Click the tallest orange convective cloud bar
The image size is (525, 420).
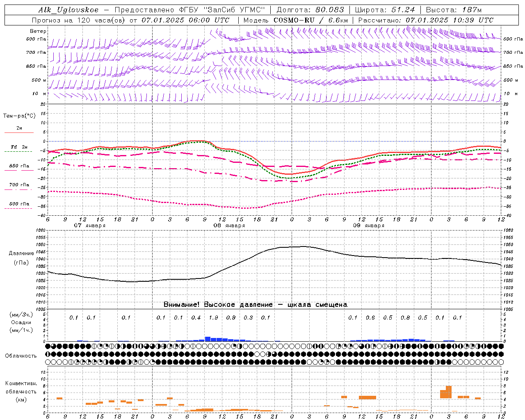(449, 392)
